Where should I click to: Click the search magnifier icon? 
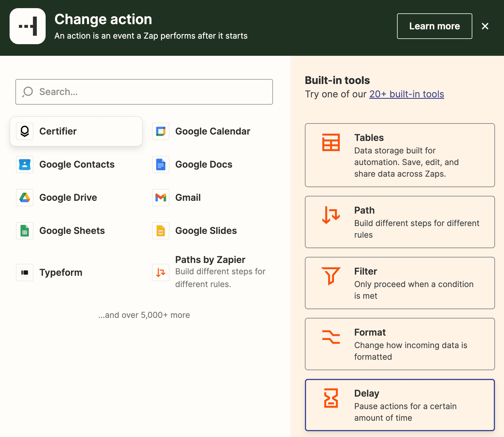[28, 92]
